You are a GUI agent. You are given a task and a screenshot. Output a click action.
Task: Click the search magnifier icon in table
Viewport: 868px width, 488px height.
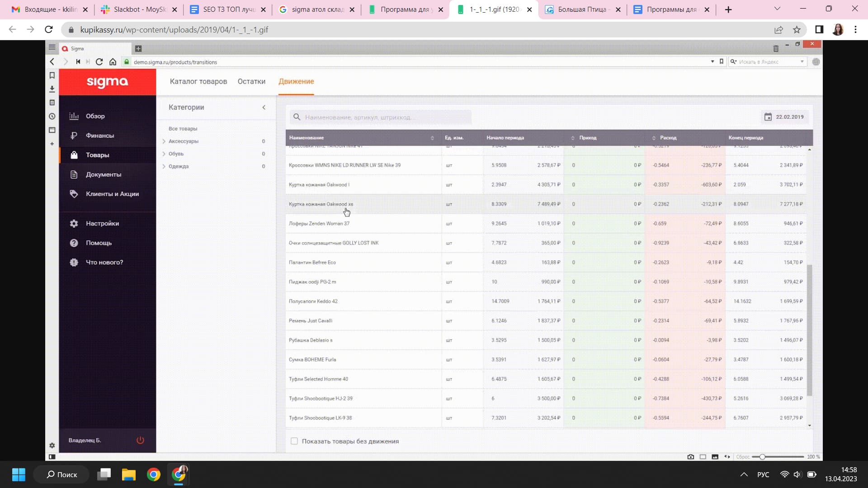(297, 117)
